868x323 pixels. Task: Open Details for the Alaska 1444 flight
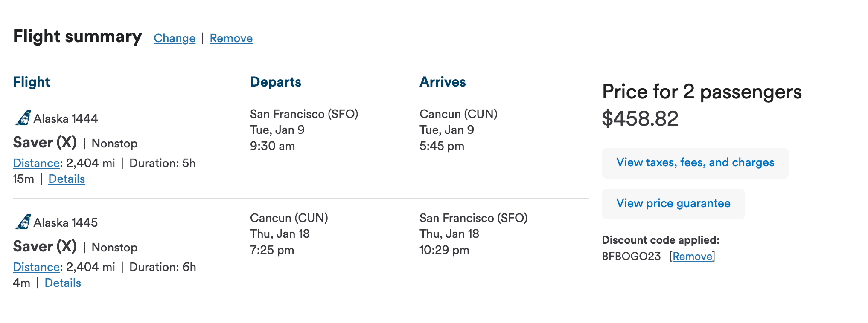point(66,179)
